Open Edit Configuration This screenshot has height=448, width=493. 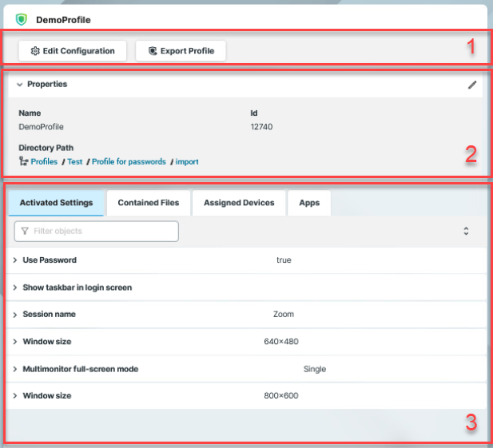[x=72, y=51]
